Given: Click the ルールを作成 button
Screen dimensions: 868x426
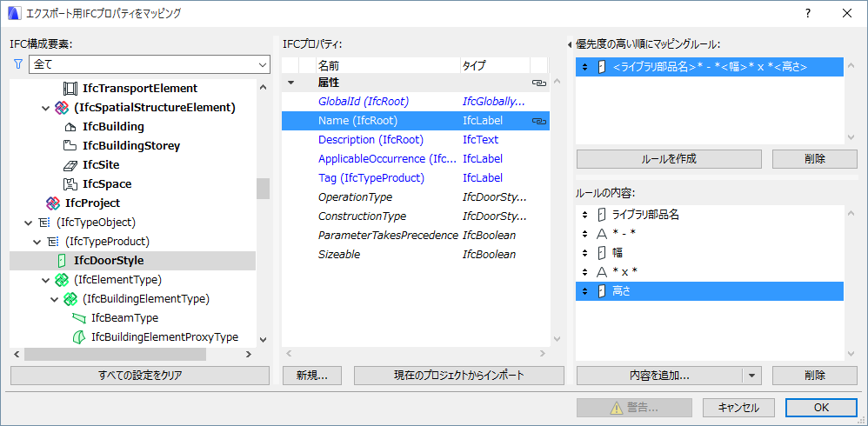Looking at the screenshot, I should (668, 159).
